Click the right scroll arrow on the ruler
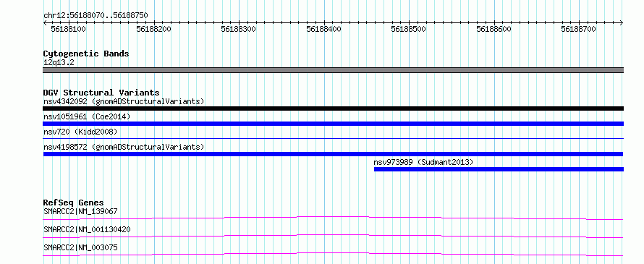Screen dimensions: 644x264 [x=622, y=23]
